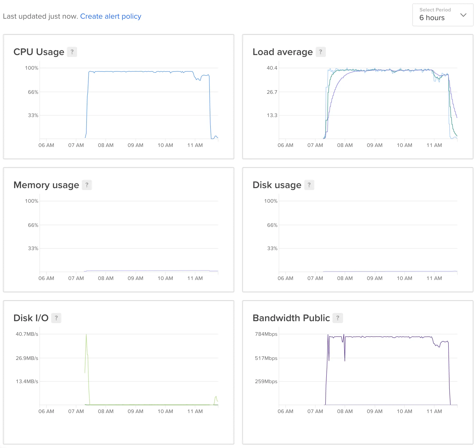Open the Disk I/O help tooltip
This screenshot has height=448, width=476.
tap(56, 318)
